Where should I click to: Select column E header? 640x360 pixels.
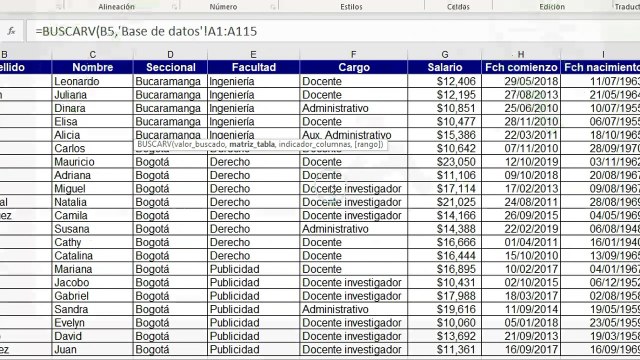pos(253,54)
